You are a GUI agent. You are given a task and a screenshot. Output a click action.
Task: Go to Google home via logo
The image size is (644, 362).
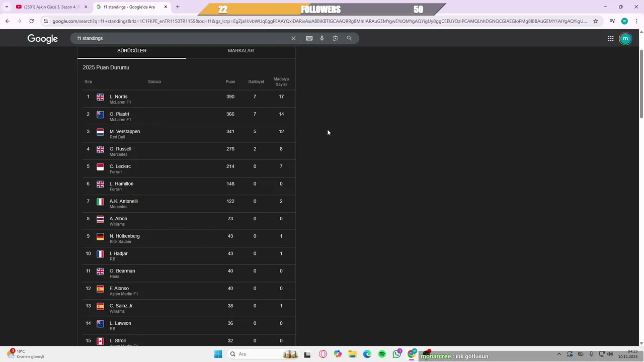click(43, 39)
